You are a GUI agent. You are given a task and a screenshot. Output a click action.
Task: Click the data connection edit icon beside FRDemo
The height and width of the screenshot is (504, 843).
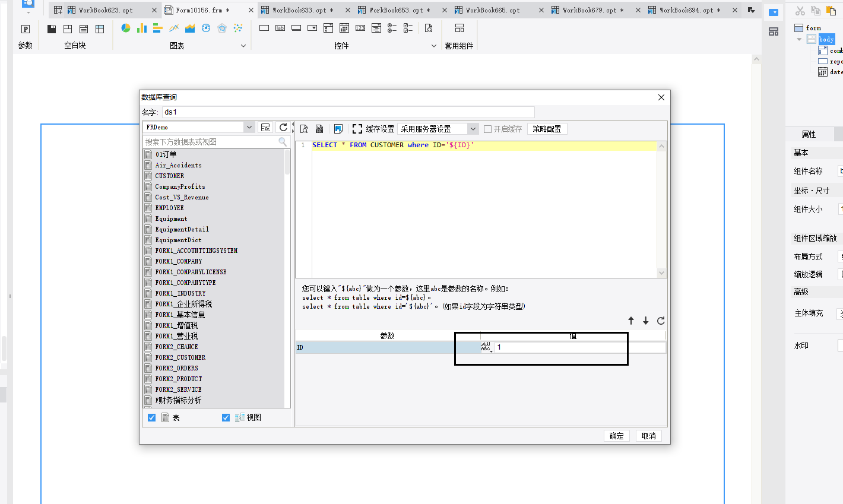(265, 127)
